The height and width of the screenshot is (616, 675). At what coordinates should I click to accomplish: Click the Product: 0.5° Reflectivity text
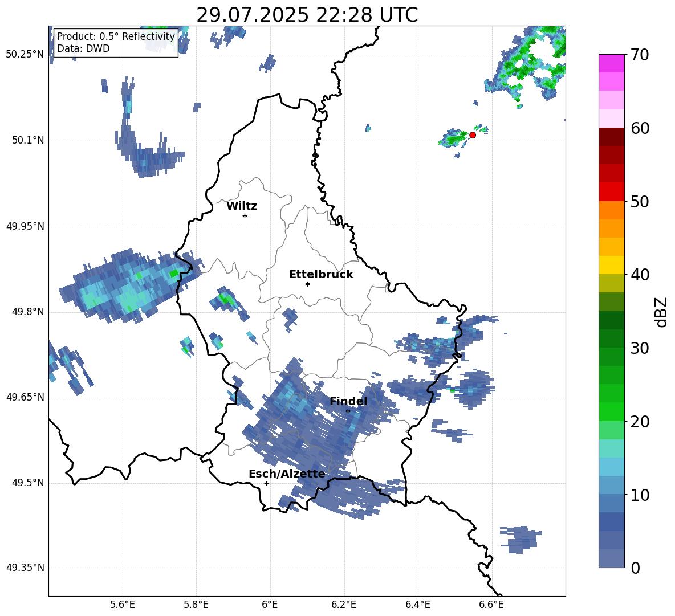(116, 36)
